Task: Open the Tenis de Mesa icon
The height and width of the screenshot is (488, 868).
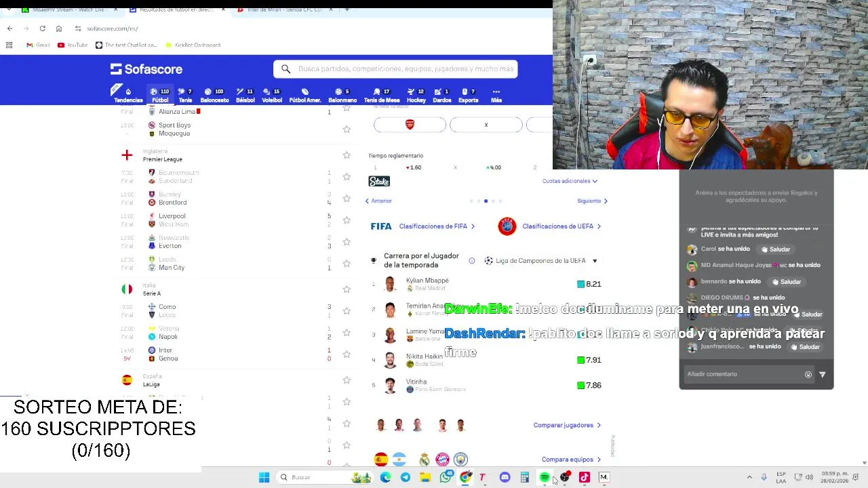Action: click(382, 95)
